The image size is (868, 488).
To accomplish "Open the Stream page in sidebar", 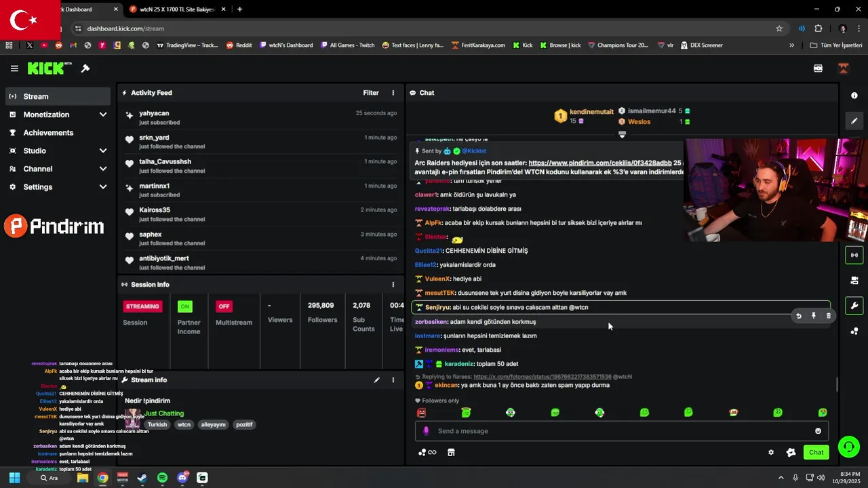I will coord(58,96).
